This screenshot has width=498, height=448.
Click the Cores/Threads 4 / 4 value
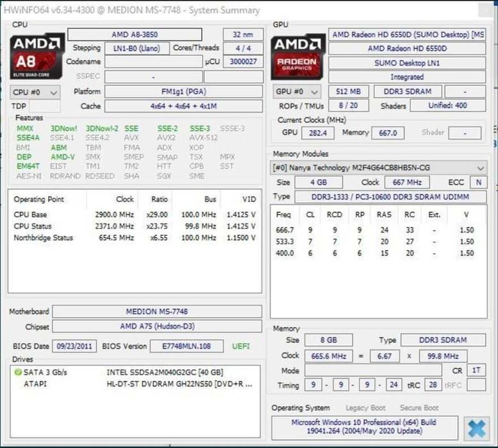click(243, 49)
